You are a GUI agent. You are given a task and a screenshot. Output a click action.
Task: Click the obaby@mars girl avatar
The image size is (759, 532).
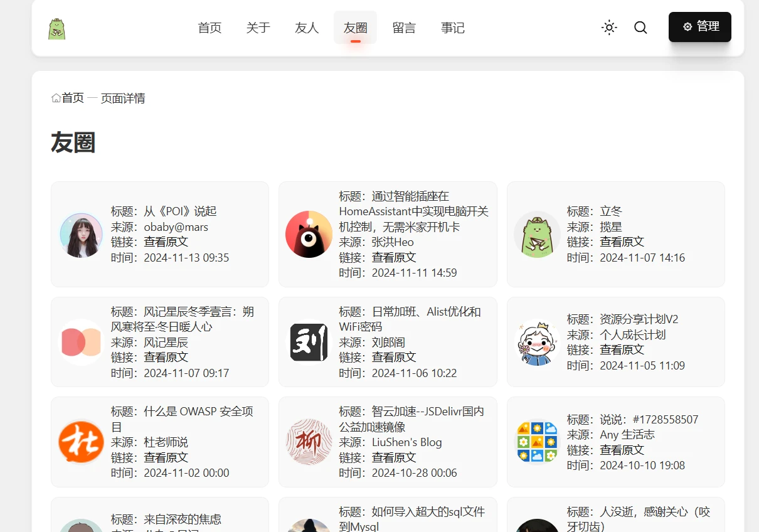point(82,235)
